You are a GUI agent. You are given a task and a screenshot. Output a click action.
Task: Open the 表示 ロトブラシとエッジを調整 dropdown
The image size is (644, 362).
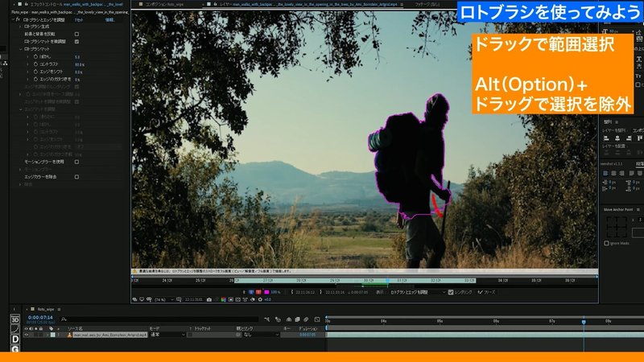[417, 292]
